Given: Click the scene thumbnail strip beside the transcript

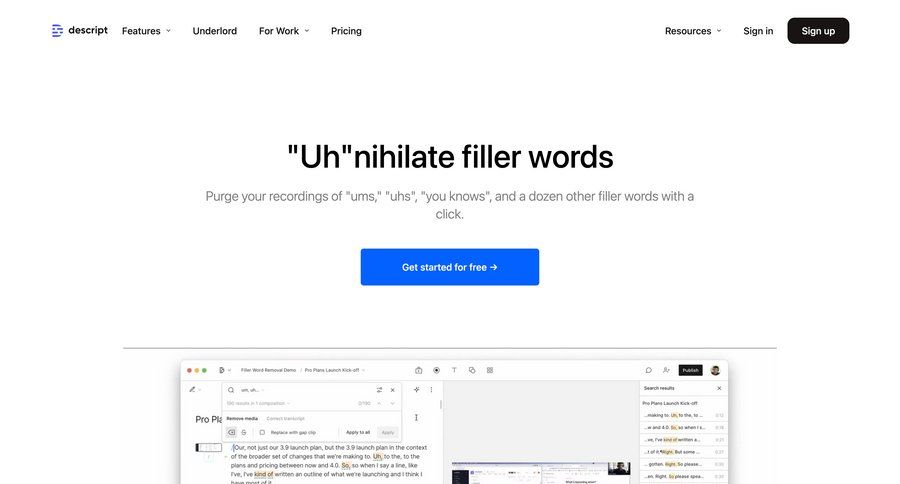Looking at the screenshot, I should point(208,447).
